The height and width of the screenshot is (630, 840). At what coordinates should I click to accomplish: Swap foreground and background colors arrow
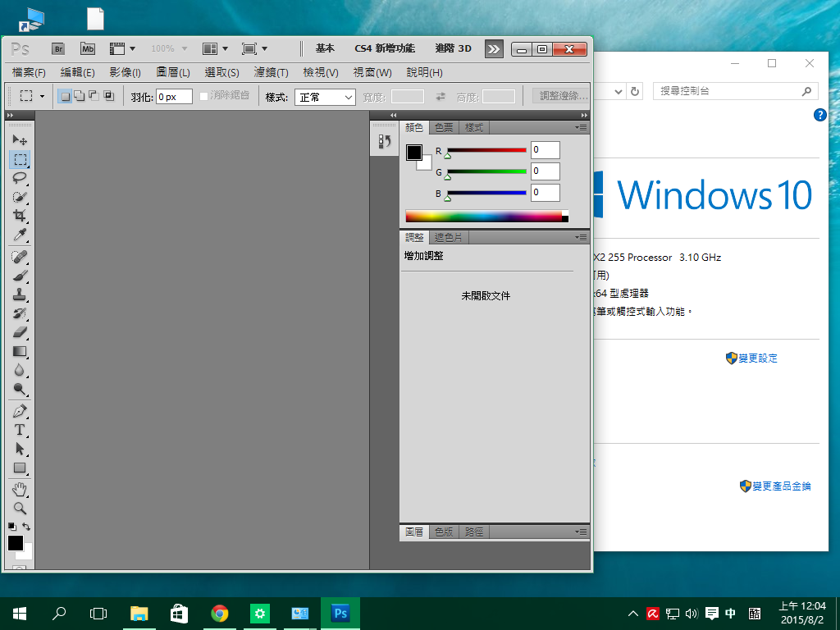26,527
